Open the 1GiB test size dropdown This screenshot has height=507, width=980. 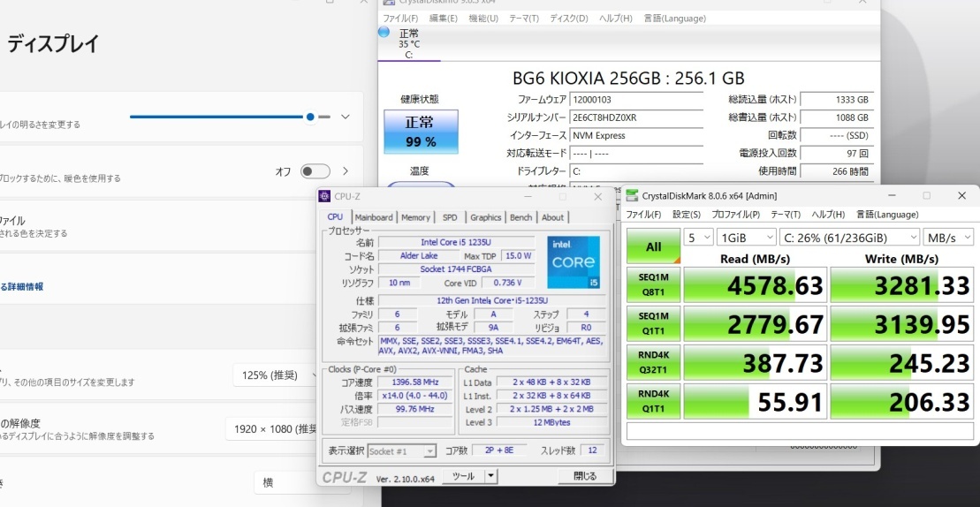click(746, 238)
